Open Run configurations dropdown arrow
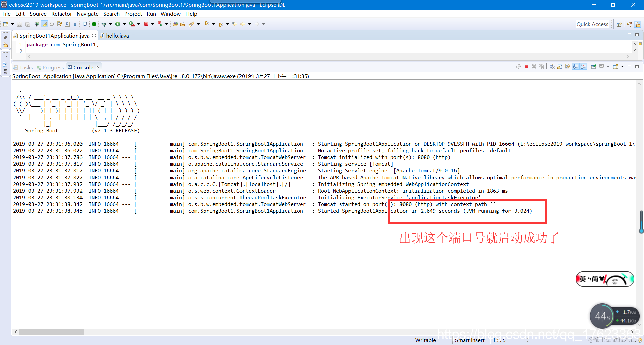 tap(124, 24)
